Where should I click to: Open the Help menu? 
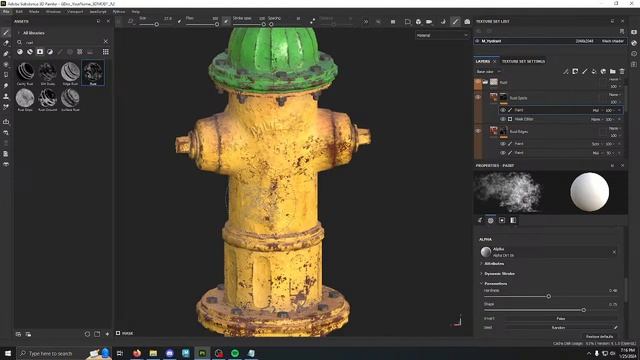(136, 11)
